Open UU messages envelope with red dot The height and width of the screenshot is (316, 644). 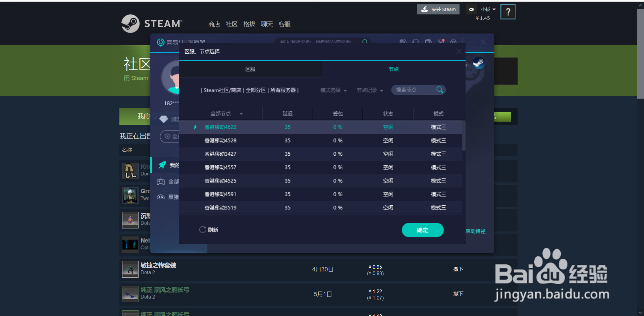[x=441, y=42]
